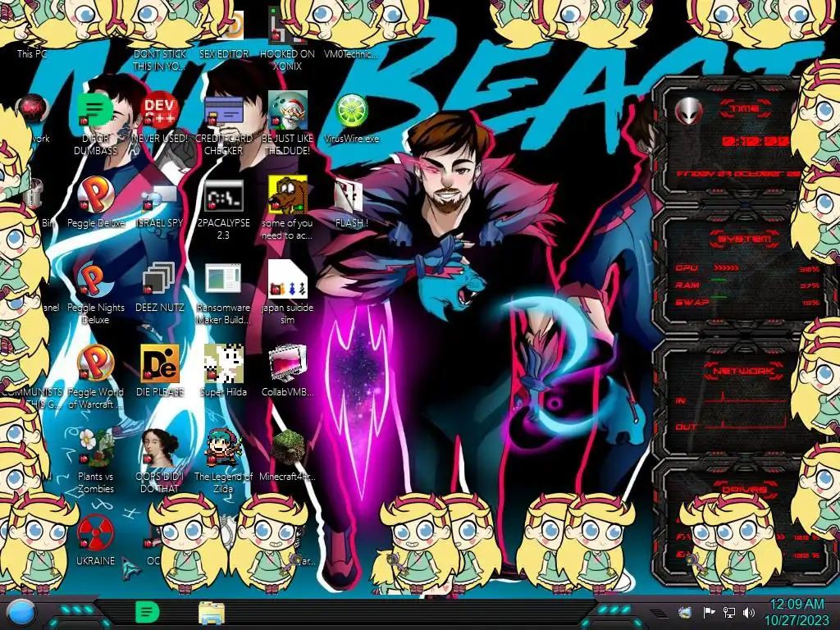This screenshot has height=630, width=840.
Task: Select the OOPS DID I DO THAT portrait icon
Action: point(160,449)
